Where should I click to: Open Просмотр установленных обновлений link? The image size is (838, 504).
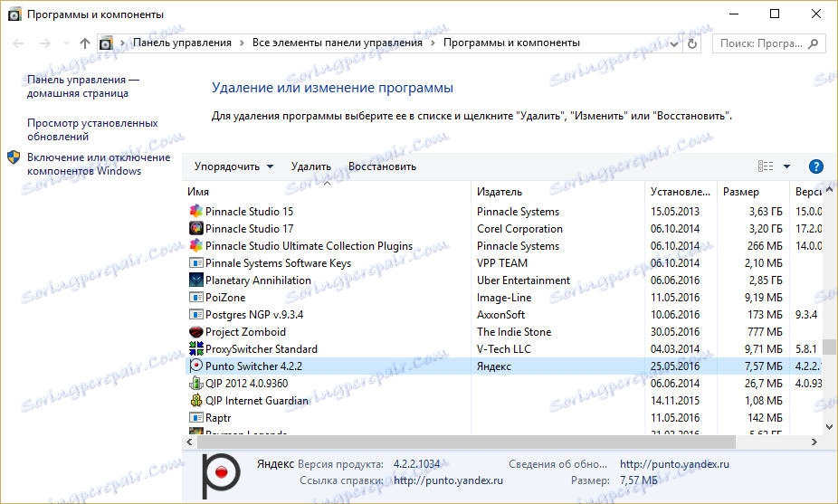tap(92, 129)
